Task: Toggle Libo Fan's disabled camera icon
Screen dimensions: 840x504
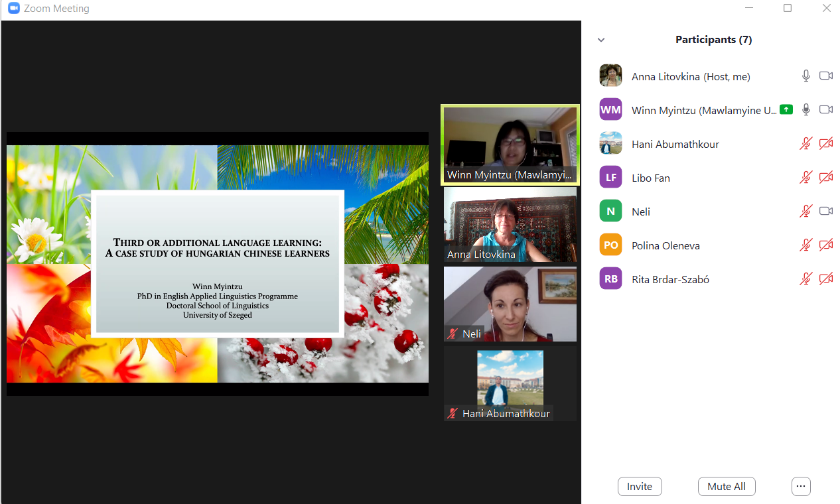Action: pos(826,178)
